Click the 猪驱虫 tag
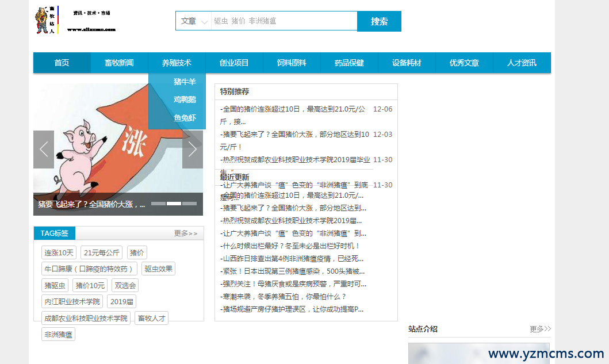 55,285
